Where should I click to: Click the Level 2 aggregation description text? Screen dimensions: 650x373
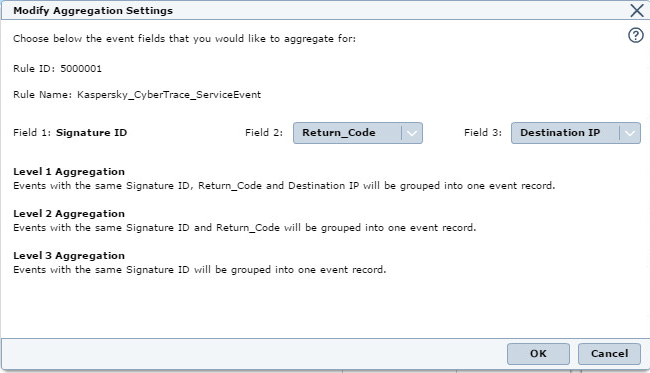(x=245, y=228)
